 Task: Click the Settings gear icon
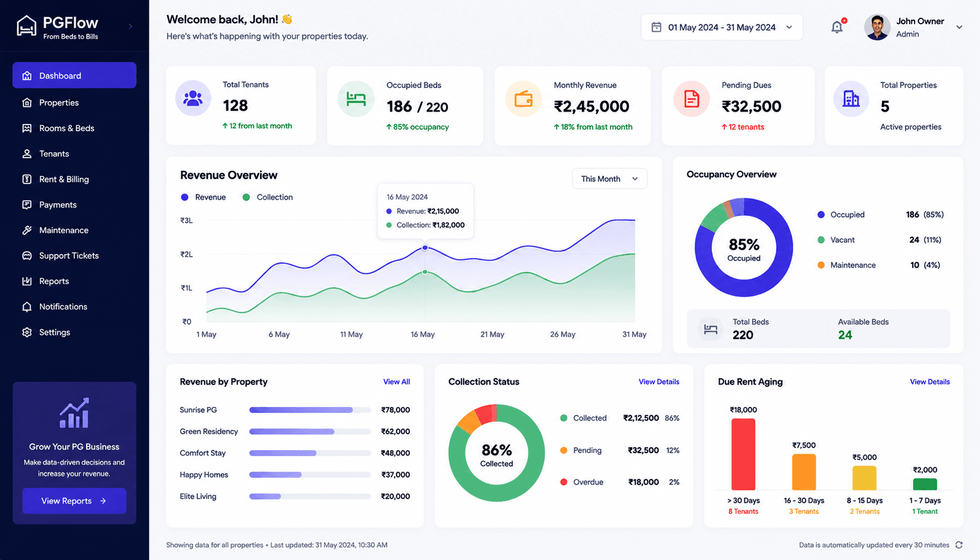pyautogui.click(x=27, y=333)
